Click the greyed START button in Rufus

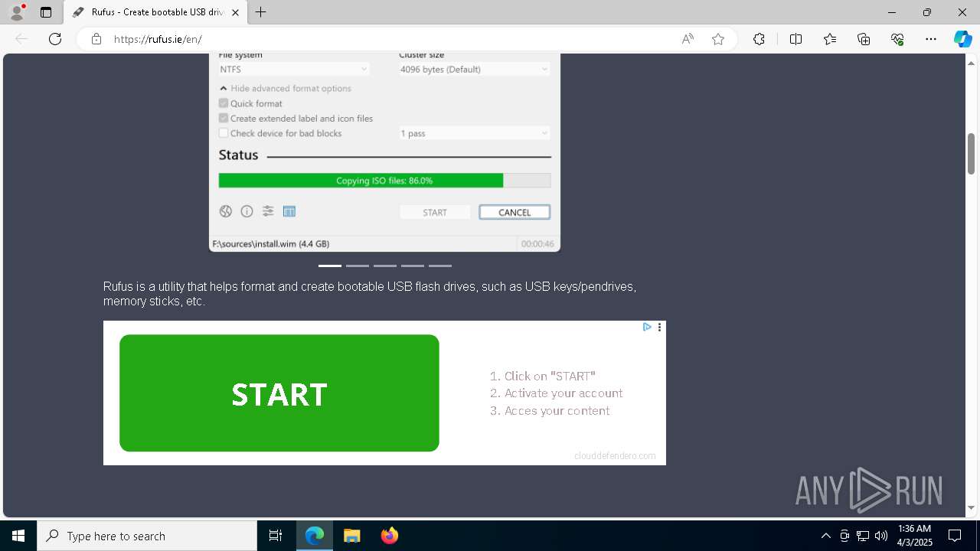[x=435, y=213]
